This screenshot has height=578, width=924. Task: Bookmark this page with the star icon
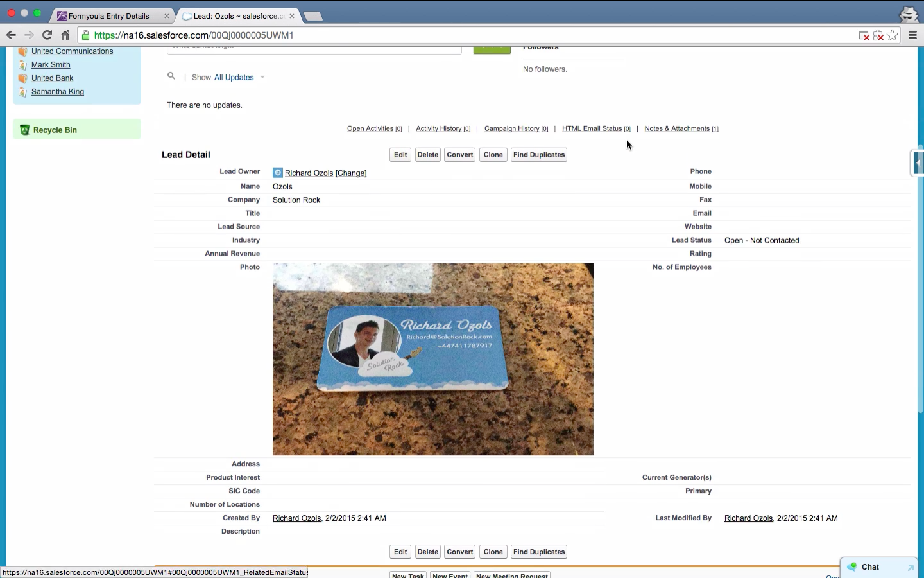pos(893,35)
